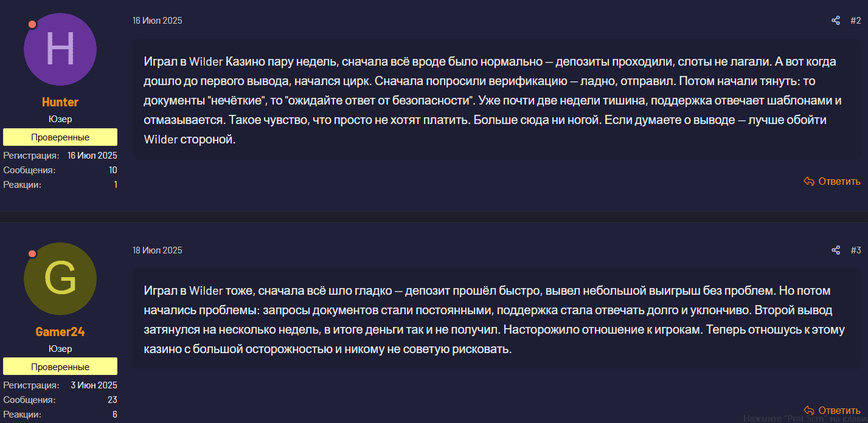Click the share icon on post #3
This screenshot has width=868, height=423.
[836, 250]
